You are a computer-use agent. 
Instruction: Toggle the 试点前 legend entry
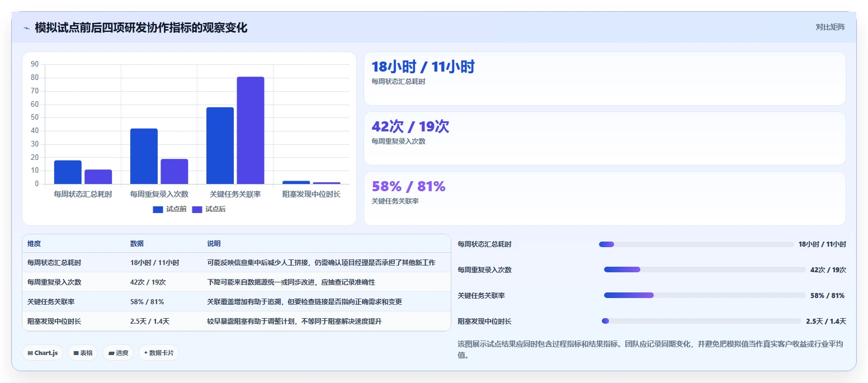169,209
